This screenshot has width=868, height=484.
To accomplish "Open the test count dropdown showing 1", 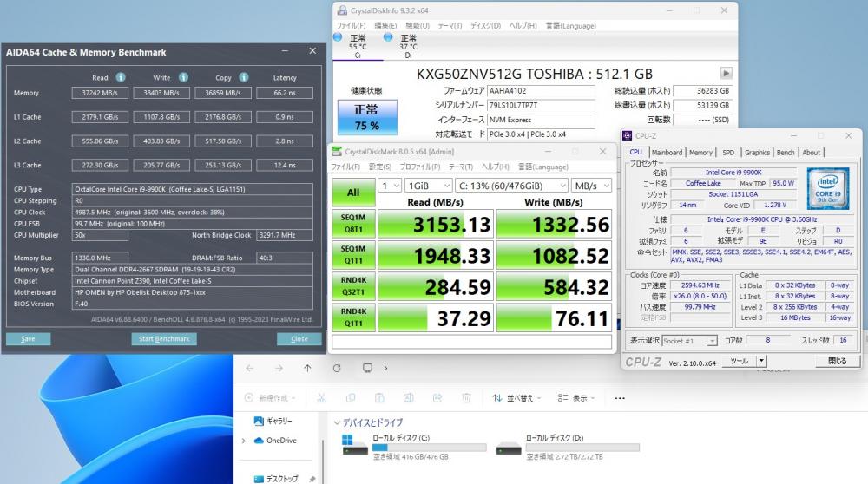I will (390, 186).
